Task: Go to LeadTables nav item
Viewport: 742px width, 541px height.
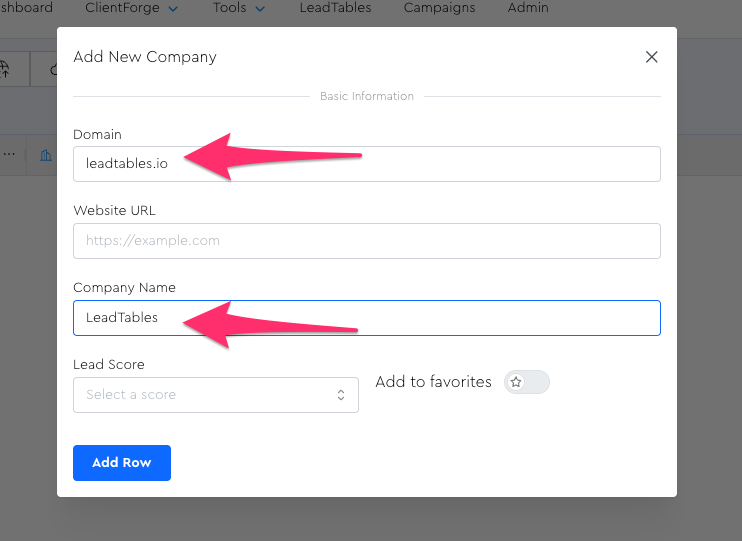Action: click(x=335, y=8)
